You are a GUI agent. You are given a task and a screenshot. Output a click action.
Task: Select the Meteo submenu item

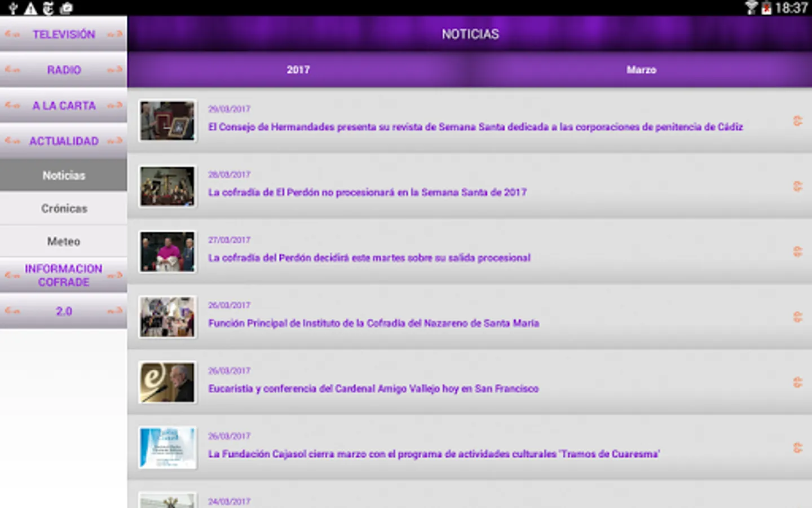(x=63, y=241)
